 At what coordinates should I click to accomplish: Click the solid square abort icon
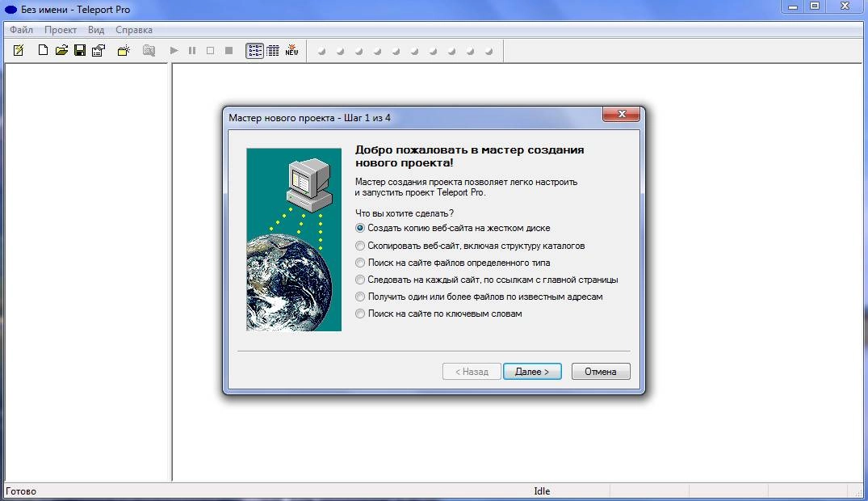pos(229,50)
